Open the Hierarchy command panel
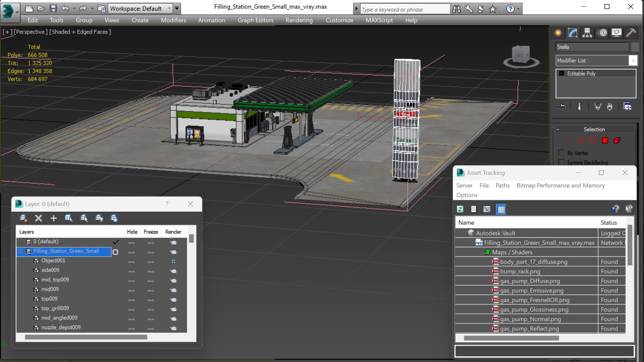This screenshot has height=362, width=644. coord(587,32)
